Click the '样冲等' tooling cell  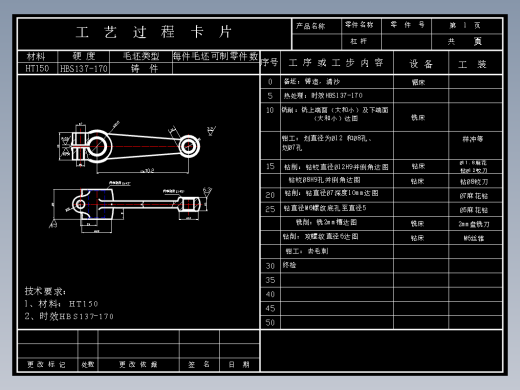coord(475,145)
